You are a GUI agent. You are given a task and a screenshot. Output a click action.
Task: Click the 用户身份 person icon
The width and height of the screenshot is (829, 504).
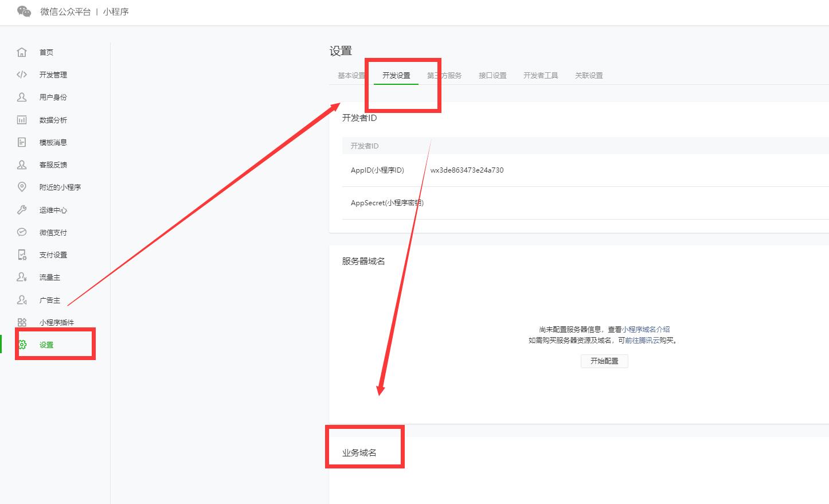(x=22, y=97)
